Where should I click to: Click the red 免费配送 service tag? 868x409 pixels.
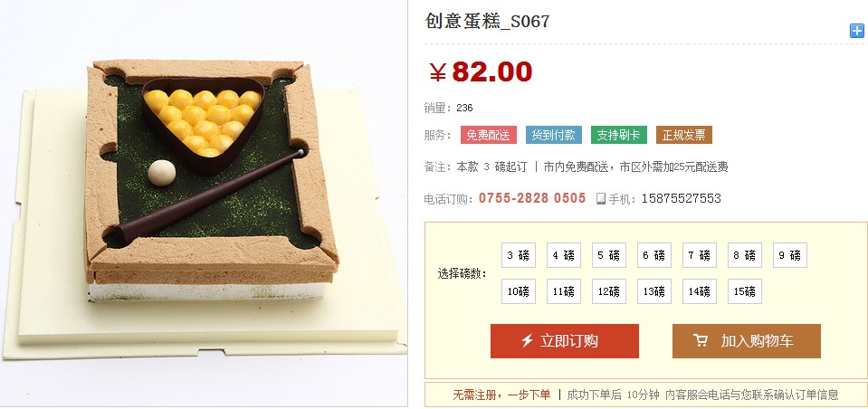[488, 135]
